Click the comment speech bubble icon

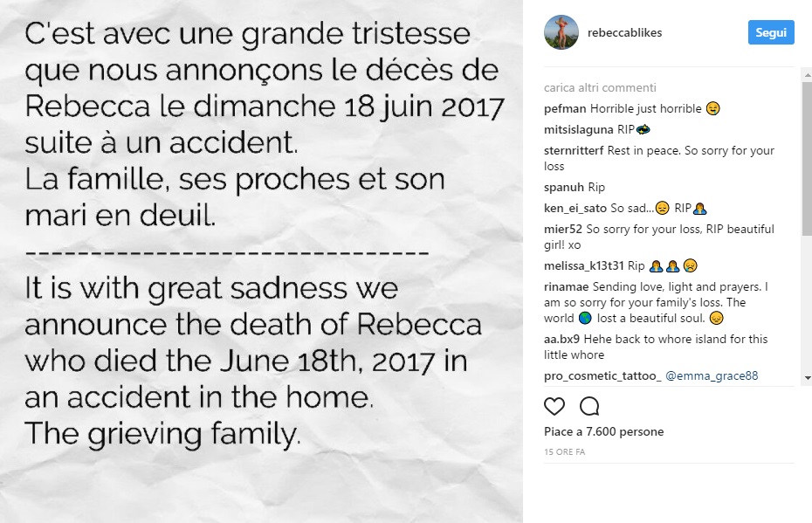pos(589,406)
